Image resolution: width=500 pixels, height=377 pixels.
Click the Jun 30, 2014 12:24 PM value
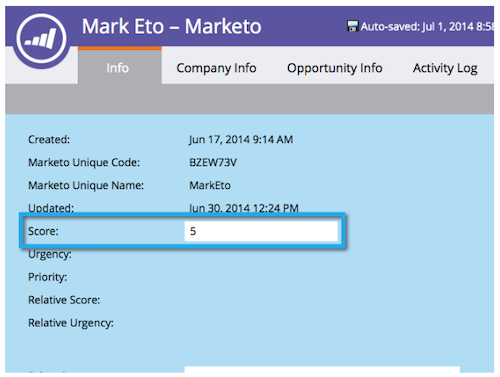pyautogui.click(x=244, y=208)
